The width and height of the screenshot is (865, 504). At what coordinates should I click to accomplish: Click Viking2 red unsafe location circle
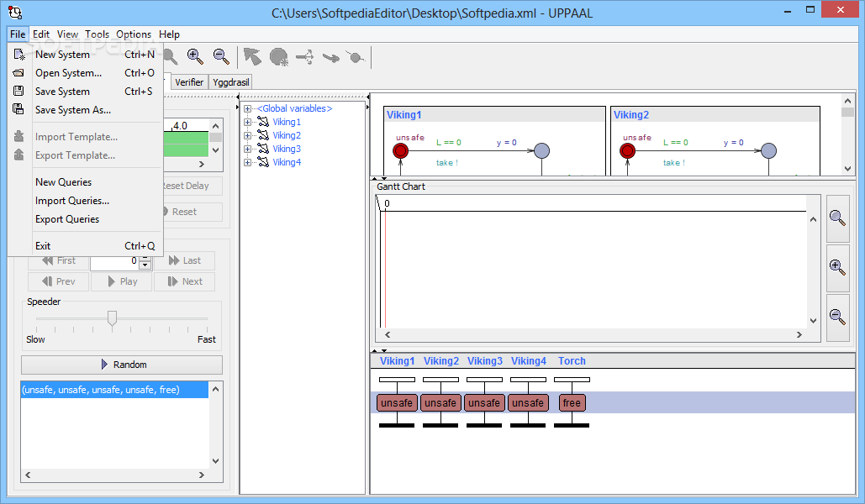[627, 150]
